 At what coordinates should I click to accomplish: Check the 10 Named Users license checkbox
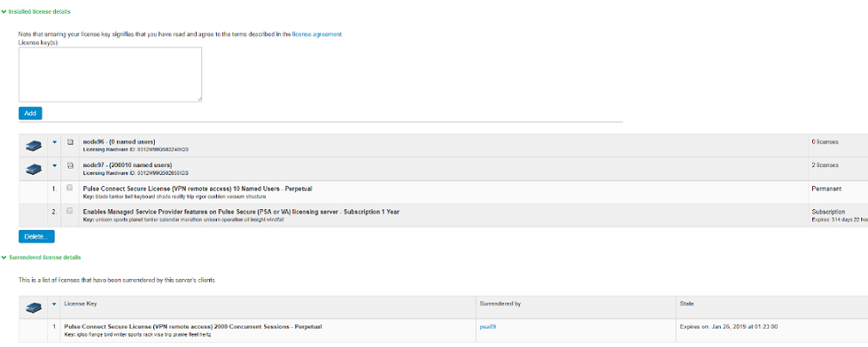click(70, 188)
